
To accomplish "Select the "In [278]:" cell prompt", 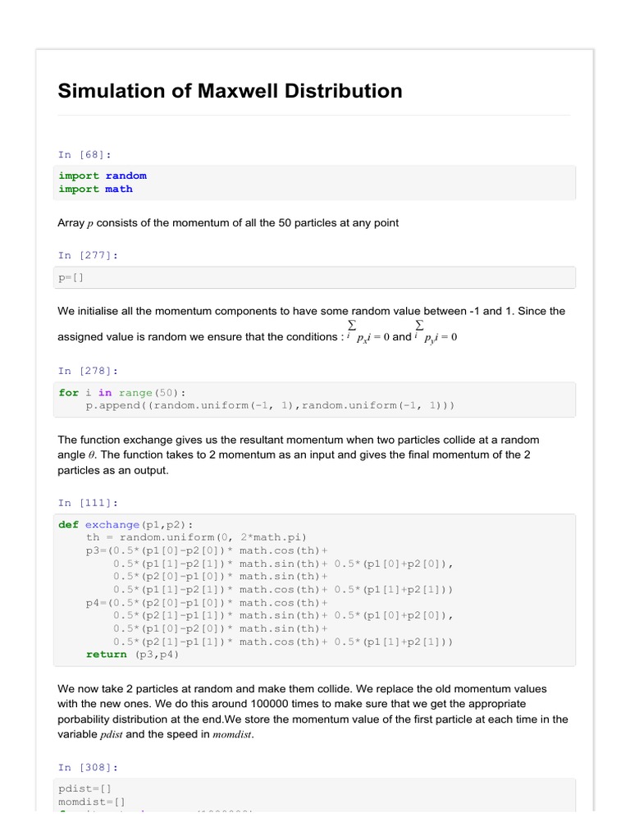I will [x=88, y=371].
